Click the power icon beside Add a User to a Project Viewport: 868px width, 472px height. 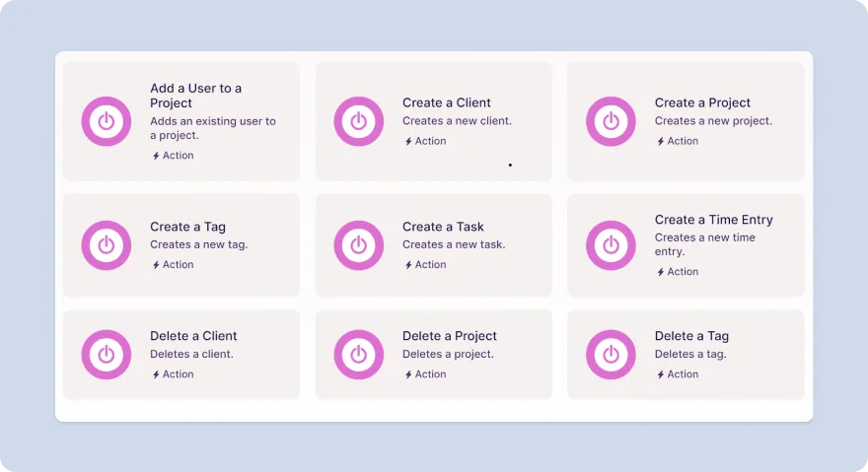tap(107, 121)
